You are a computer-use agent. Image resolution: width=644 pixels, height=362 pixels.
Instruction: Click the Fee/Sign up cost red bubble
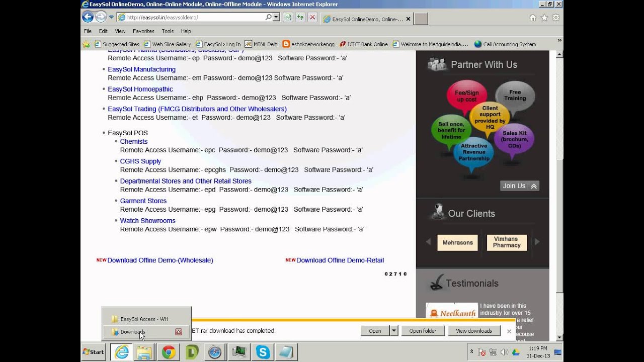tap(466, 96)
